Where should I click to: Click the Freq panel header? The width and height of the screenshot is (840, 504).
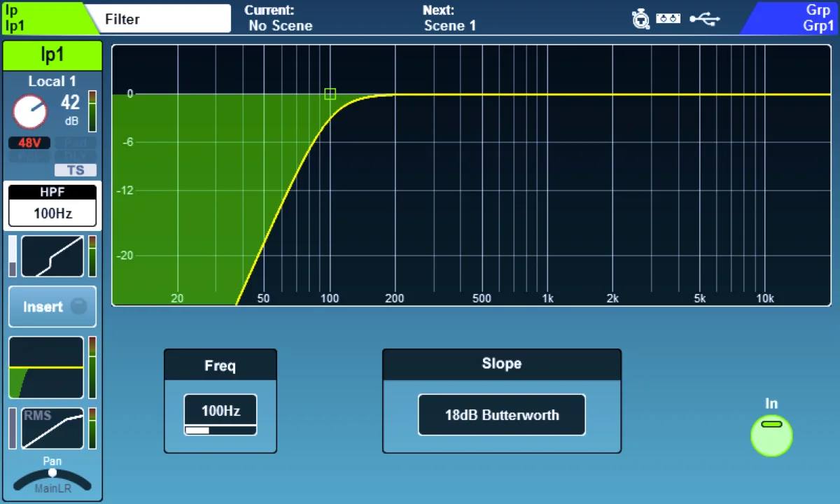coord(220,365)
